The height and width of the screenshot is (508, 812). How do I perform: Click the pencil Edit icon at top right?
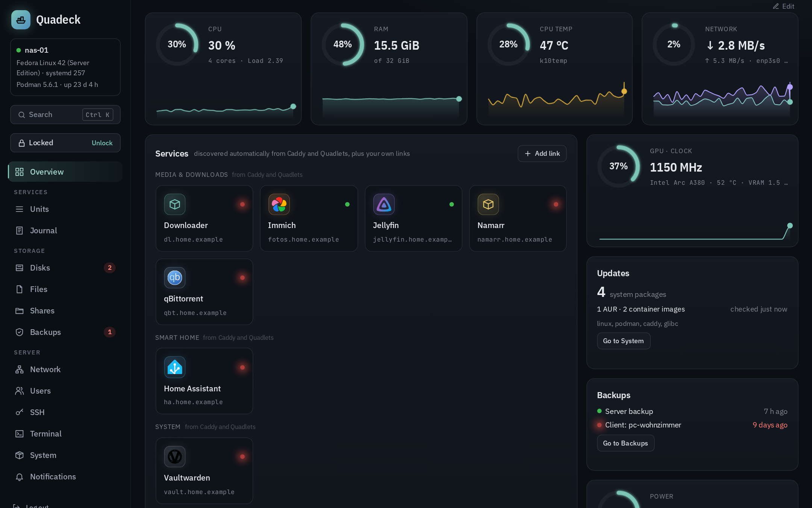coord(776,6)
